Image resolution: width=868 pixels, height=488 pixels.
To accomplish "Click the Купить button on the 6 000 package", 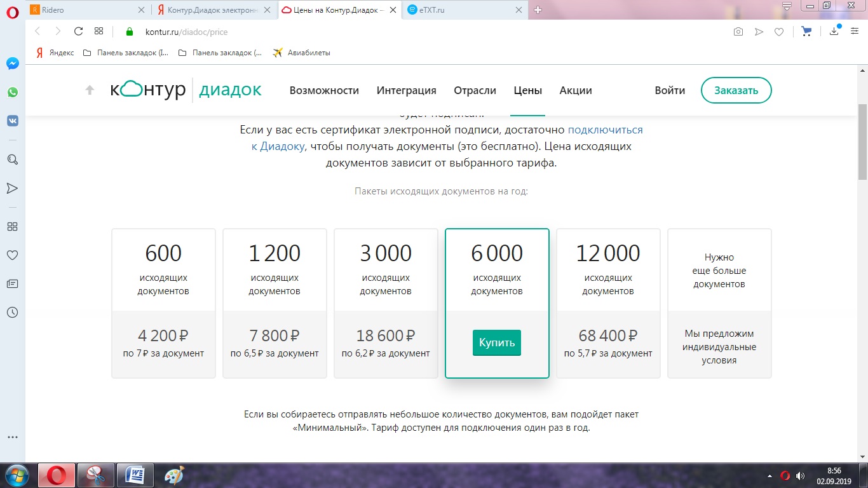I will (497, 342).
